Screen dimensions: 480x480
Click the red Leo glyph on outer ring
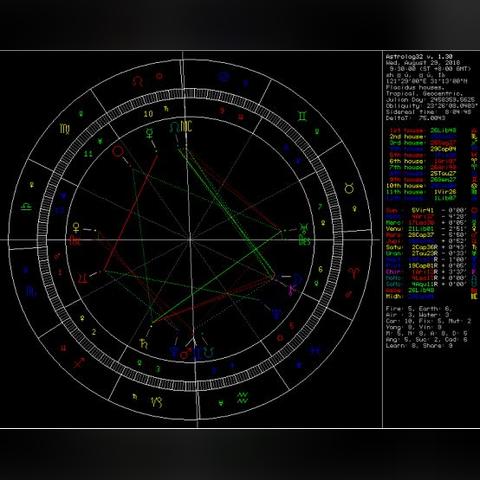tap(137, 81)
